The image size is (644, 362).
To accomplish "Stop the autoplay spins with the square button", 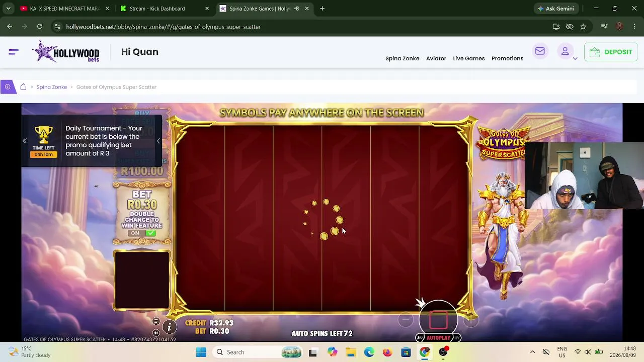I will [438, 319].
